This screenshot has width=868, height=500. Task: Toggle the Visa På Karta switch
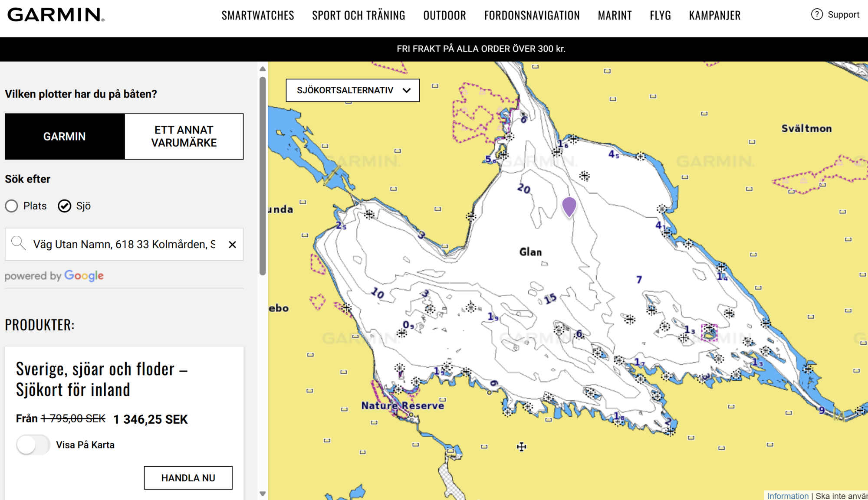(x=33, y=445)
